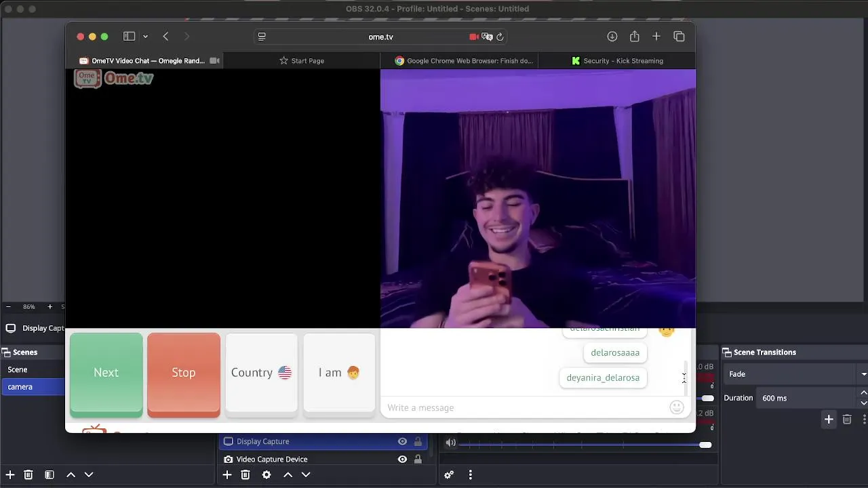Mute the audio mixer channel speaker
This screenshot has width=868, height=488.
(x=451, y=443)
